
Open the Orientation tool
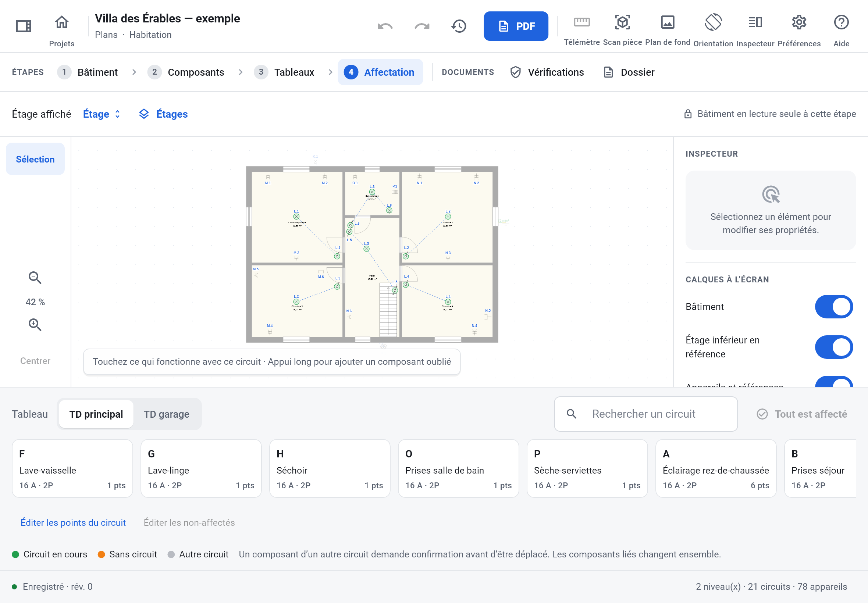click(713, 30)
